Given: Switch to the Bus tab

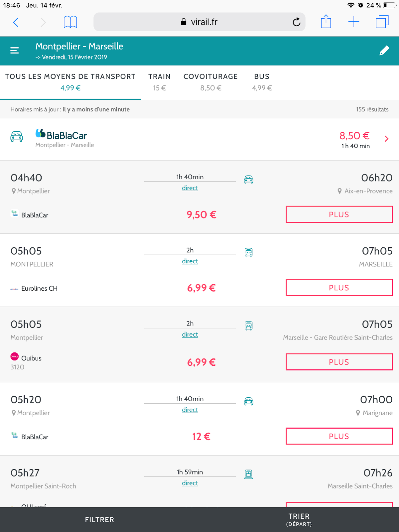Looking at the screenshot, I should pyautogui.click(x=262, y=82).
